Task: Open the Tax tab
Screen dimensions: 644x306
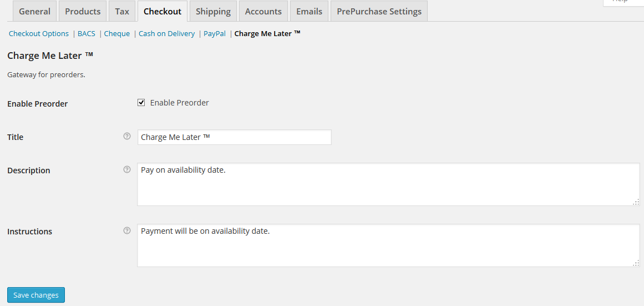Action: [122, 11]
